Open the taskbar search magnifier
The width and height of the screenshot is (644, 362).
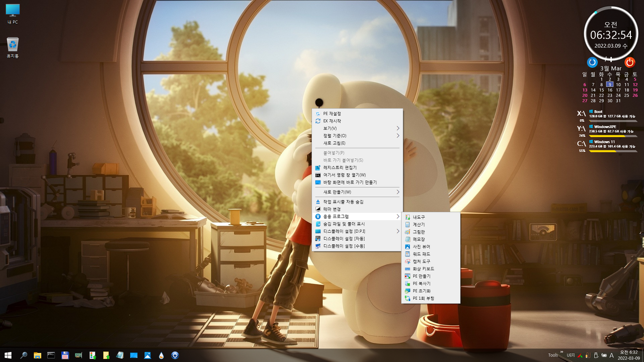pos(24,355)
